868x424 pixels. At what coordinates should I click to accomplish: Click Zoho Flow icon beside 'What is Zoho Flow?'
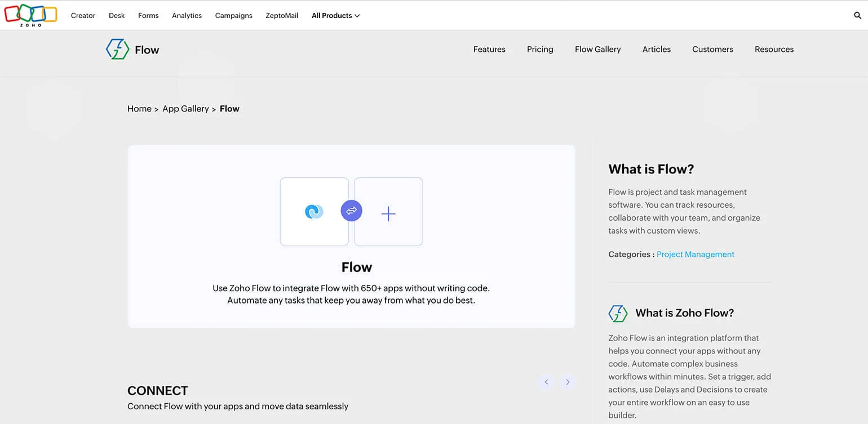click(618, 314)
